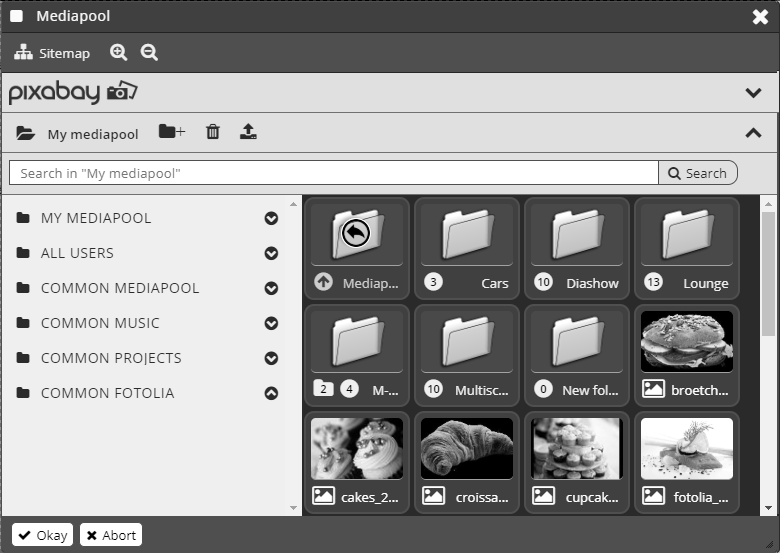Expand the Pixabay section chevron
Image resolution: width=780 pixels, height=553 pixels.
click(753, 92)
